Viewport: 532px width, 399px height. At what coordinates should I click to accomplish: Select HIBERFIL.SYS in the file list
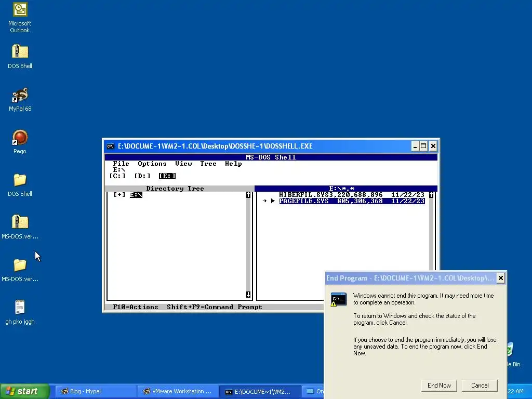(x=352, y=195)
